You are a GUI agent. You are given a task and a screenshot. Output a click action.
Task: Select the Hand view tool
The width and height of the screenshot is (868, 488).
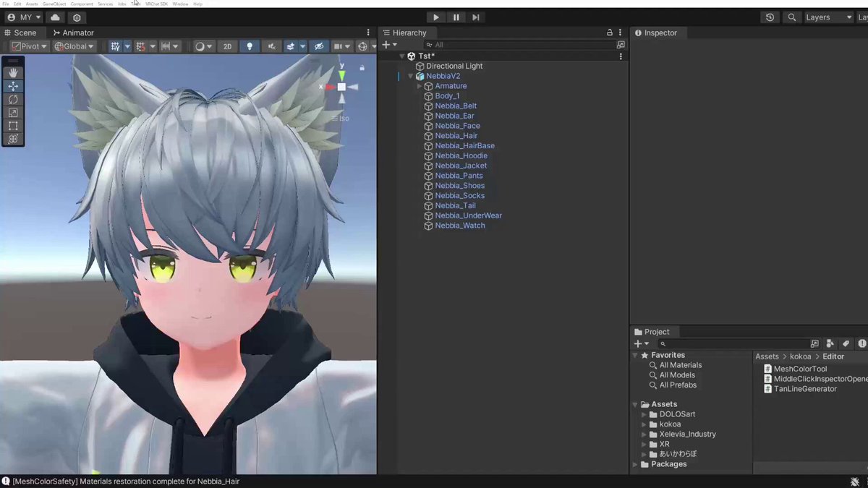click(x=13, y=73)
